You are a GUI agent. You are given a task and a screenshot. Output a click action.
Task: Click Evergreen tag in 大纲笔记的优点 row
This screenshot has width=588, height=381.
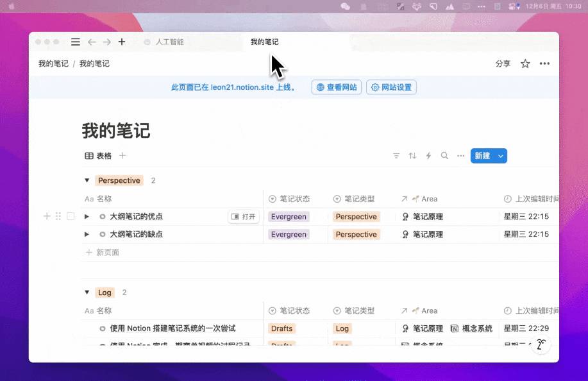point(289,217)
